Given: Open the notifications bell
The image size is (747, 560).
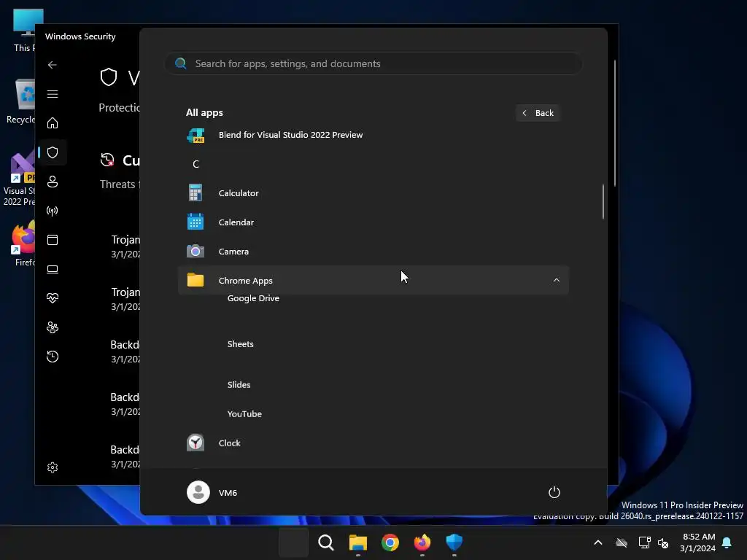Looking at the screenshot, I should [727, 542].
